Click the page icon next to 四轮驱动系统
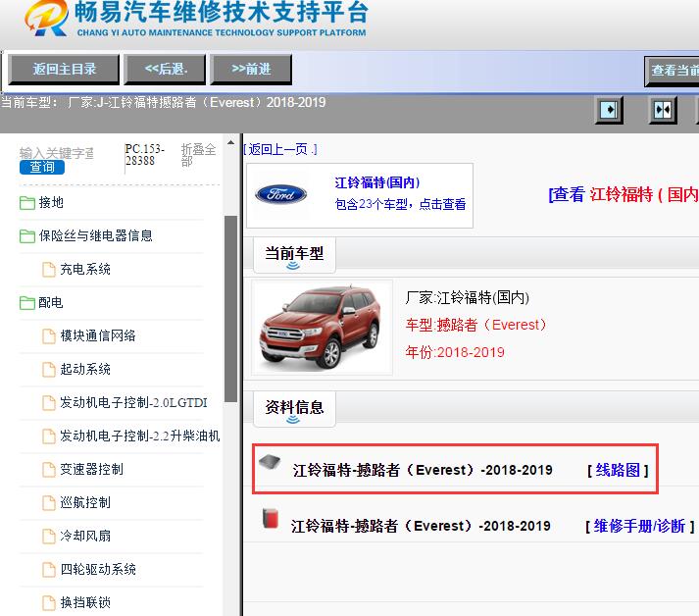Screen dimensions: 699x616 [x=49, y=569]
